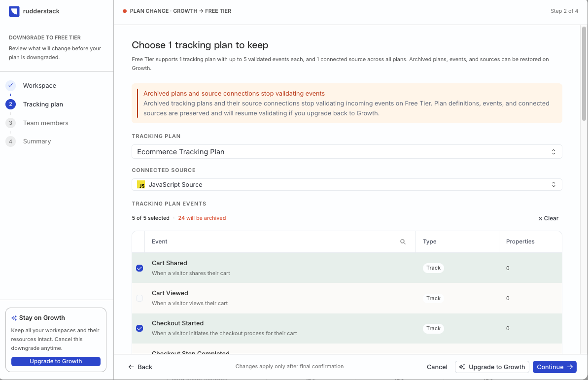This screenshot has width=588, height=380.
Task: Click the sidebar Upgrade to Growth button
Action: 56,361
